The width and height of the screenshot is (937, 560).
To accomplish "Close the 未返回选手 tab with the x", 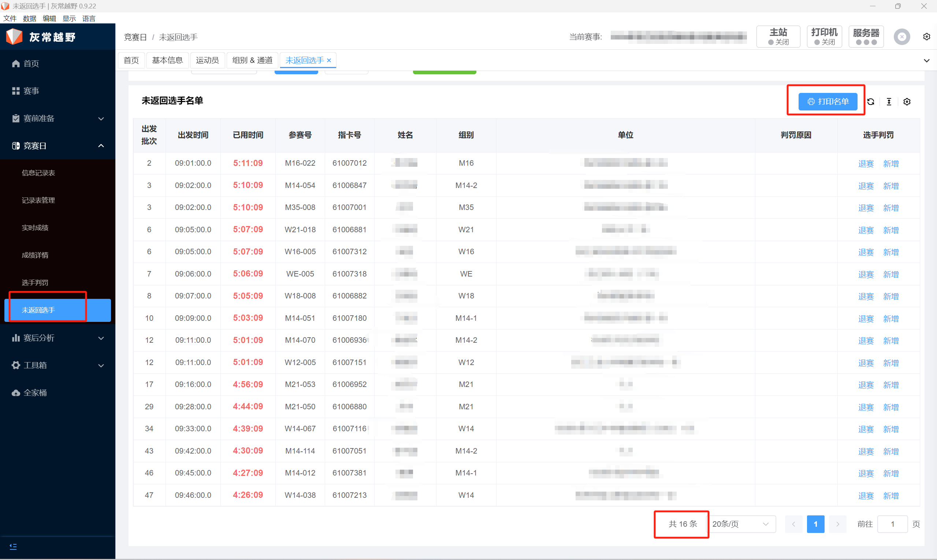I will point(329,60).
